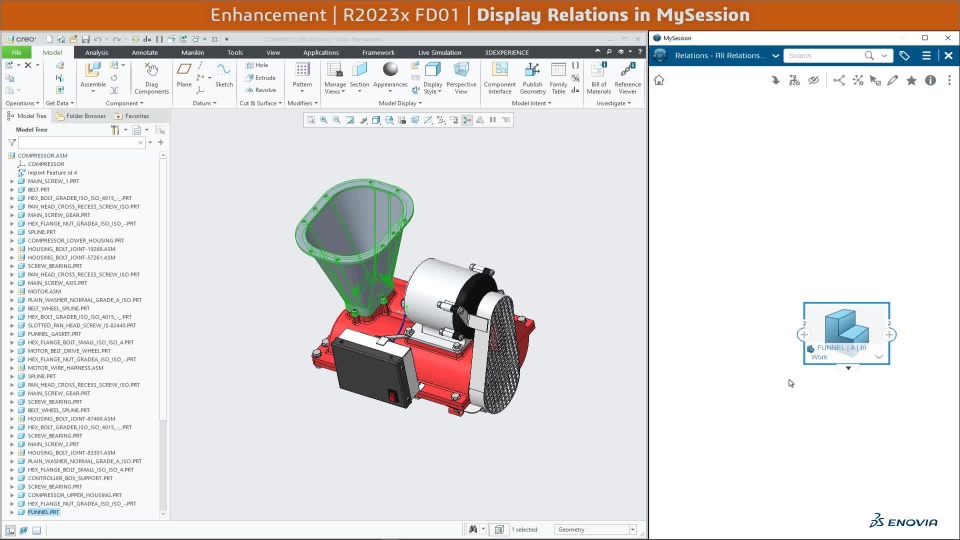Select the Hole feature tool
Image resolution: width=960 pixels, height=540 pixels.
[257, 65]
